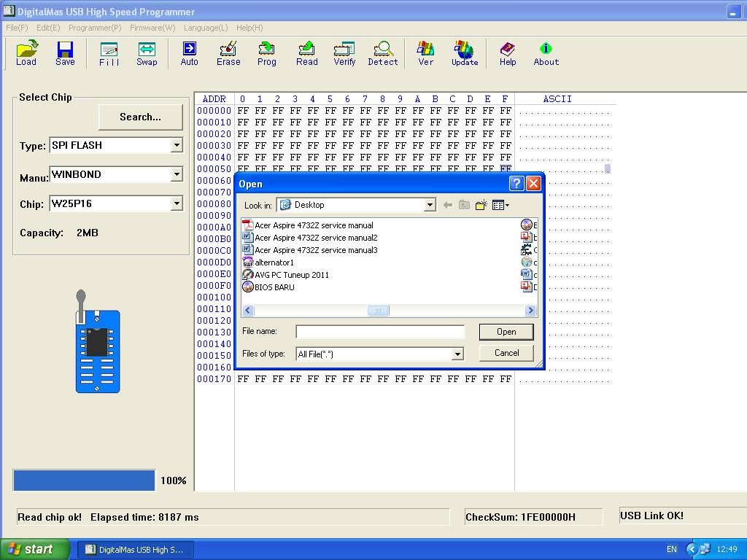This screenshot has height=560, width=747.
Task: Click the Cancel button in dialog
Action: coord(506,353)
